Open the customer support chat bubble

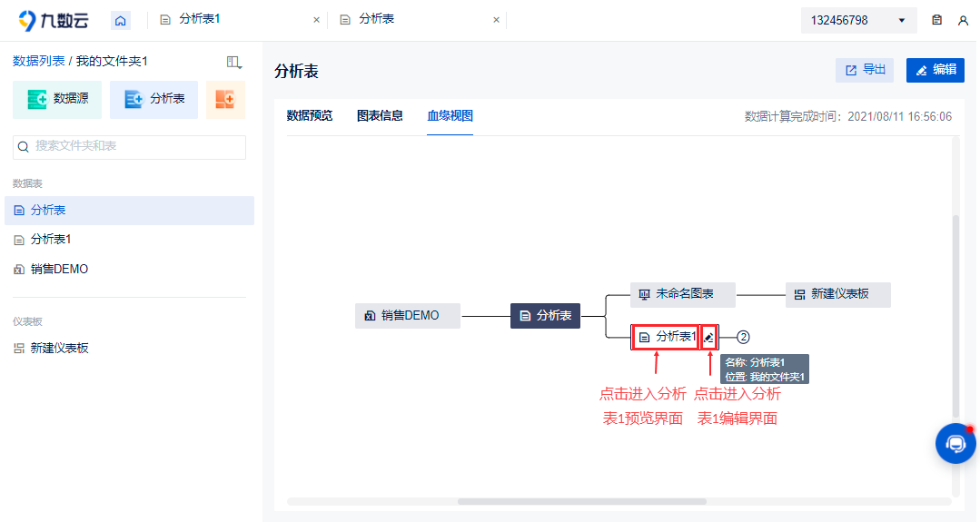[x=955, y=443]
